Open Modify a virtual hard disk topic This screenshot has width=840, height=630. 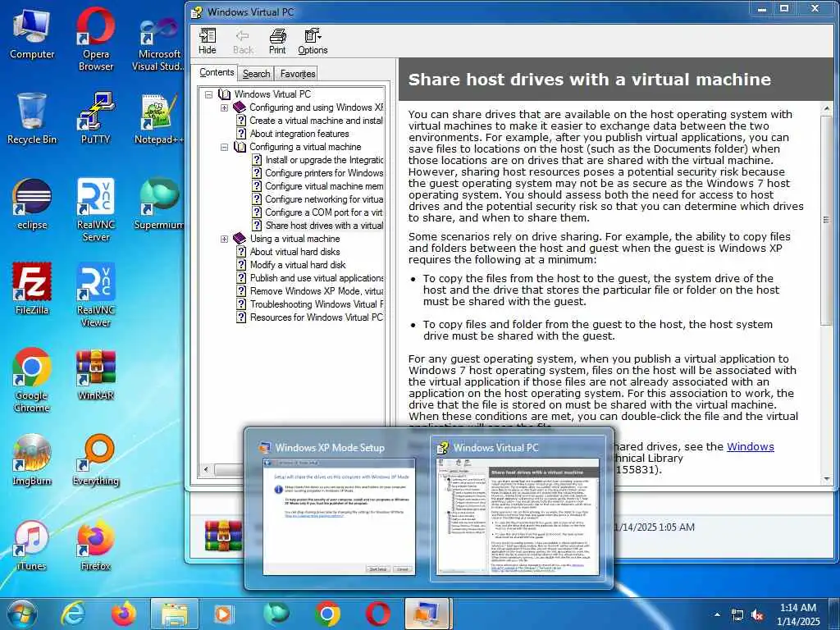291,265
